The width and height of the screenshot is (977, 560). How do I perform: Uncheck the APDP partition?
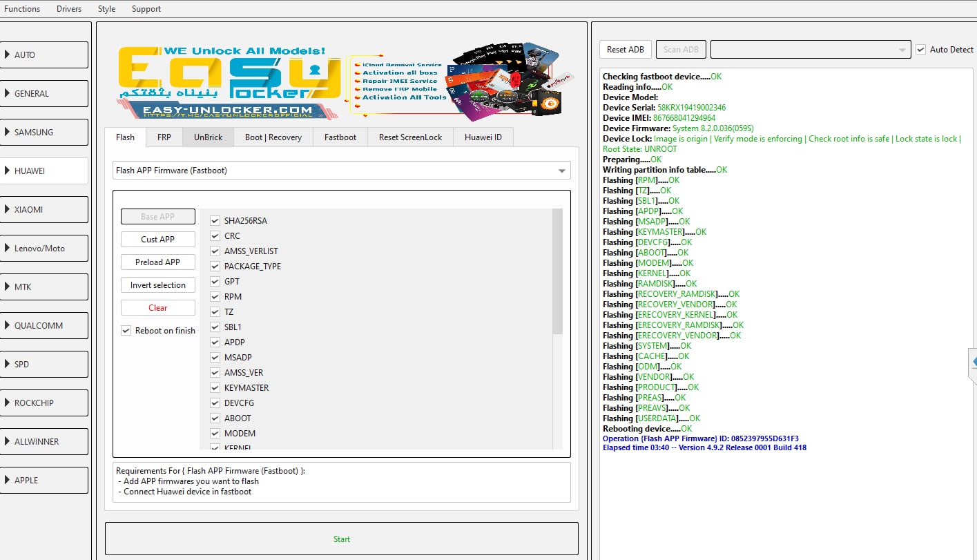(215, 342)
